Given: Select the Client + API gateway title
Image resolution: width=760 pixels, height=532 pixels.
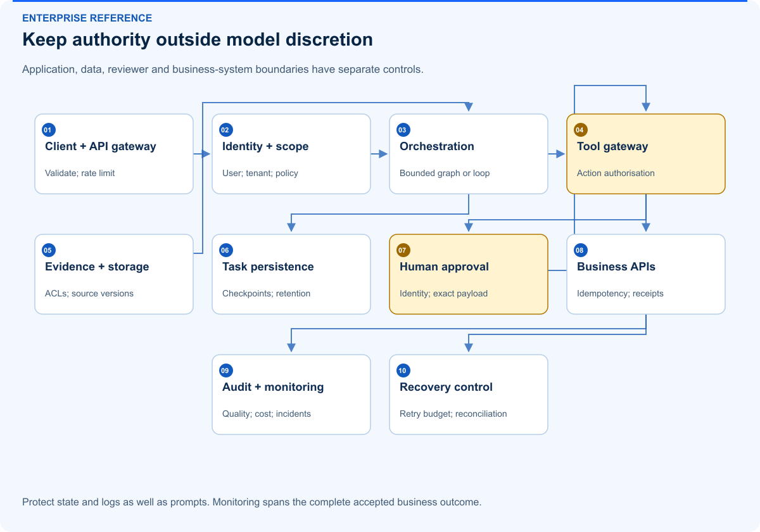Looking at the screenshot, I should (100, 146).
